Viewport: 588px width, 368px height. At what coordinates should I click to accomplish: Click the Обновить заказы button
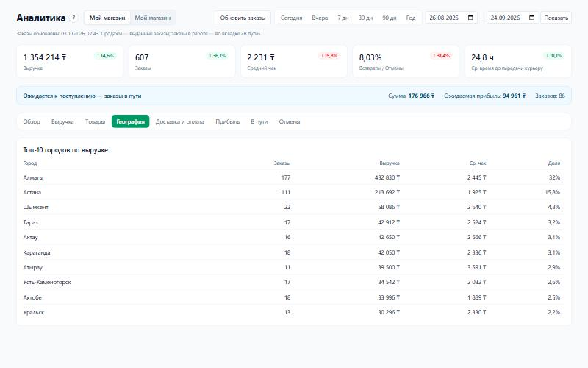pyautogui.click(x=243, y=18)
